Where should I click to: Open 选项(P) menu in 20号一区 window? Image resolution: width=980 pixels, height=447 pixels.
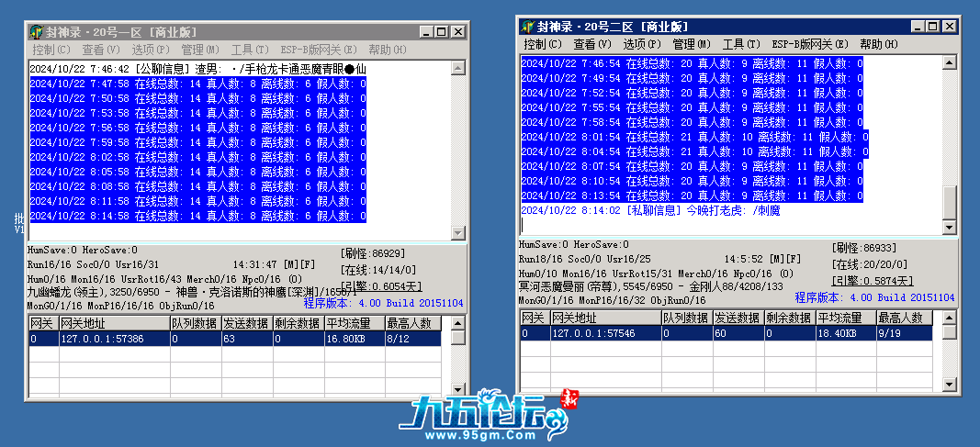coord(150,50)
